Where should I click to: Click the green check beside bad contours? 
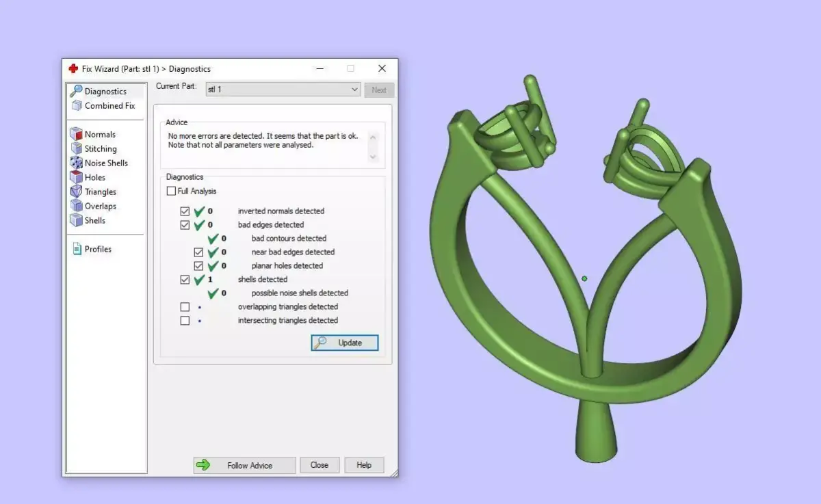coord(213,238)
